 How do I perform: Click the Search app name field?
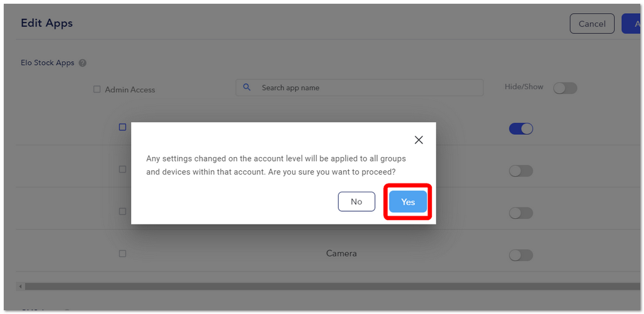359,88
